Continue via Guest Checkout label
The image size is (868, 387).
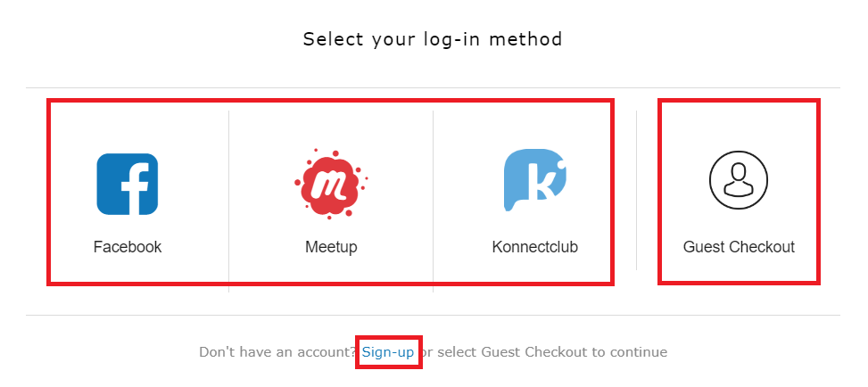739,247
